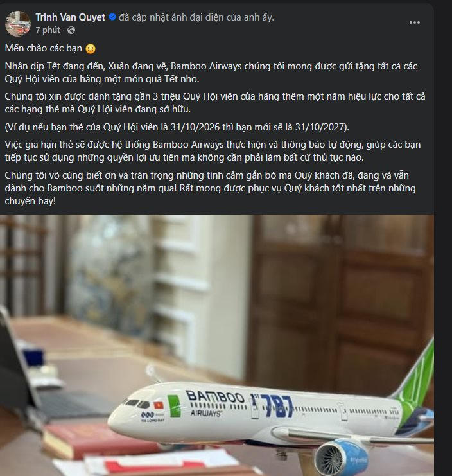Click the greeting line "Mến chào các bạn"

44,49
